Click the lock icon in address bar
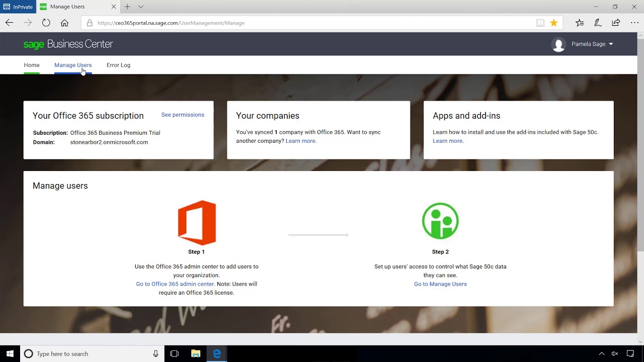The height and width of the screenshot is (362, 644). (90, 23)
